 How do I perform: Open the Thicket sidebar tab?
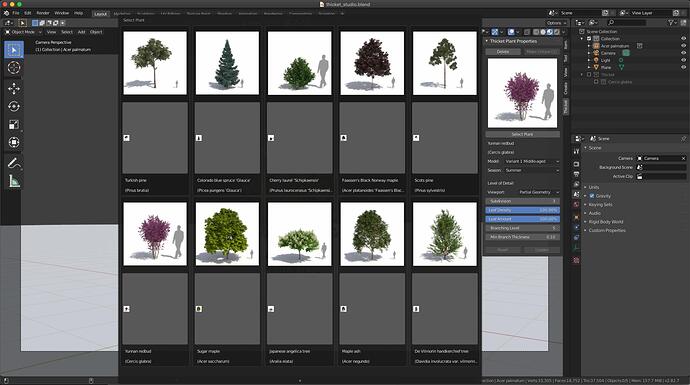[566, 106]
